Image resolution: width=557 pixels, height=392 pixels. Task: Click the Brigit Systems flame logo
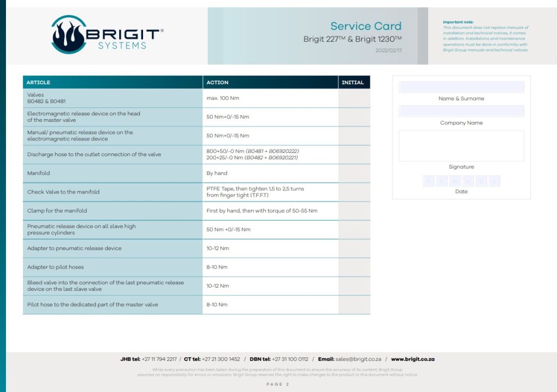[x=68, y=35]
